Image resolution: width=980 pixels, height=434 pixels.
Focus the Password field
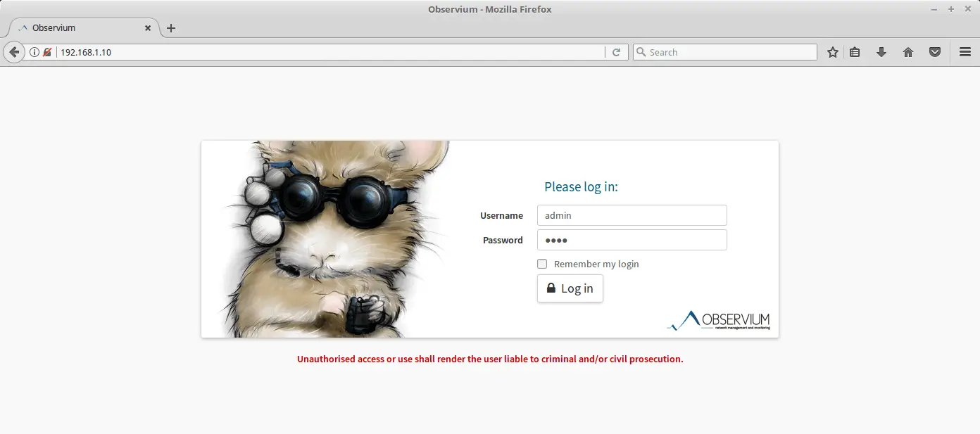click(x=632, y=240)
